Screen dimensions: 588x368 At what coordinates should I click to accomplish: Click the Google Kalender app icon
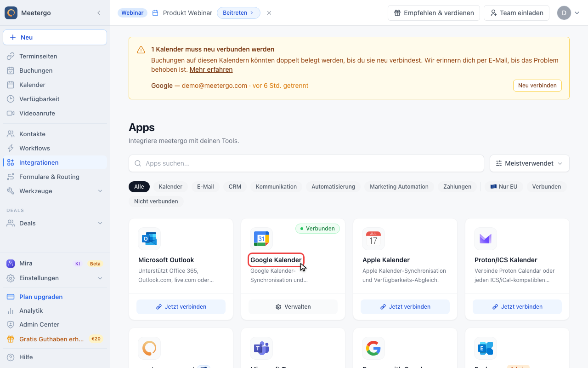tap(261, 239)
